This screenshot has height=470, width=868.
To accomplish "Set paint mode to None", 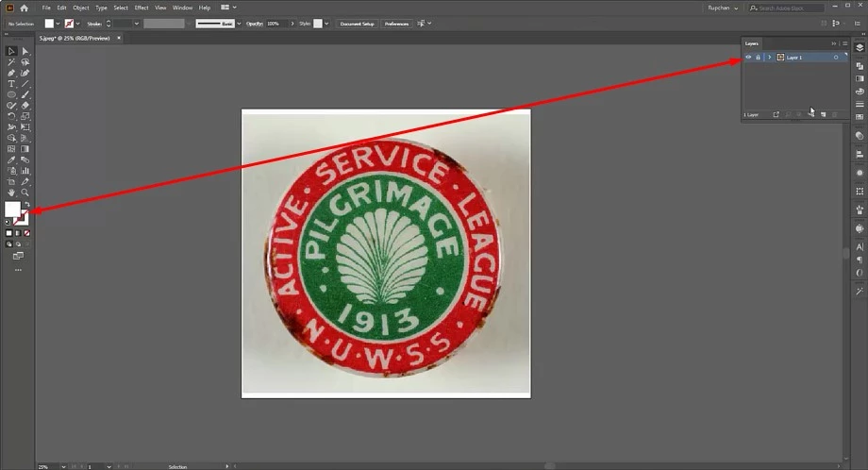I will pos(26,234).
